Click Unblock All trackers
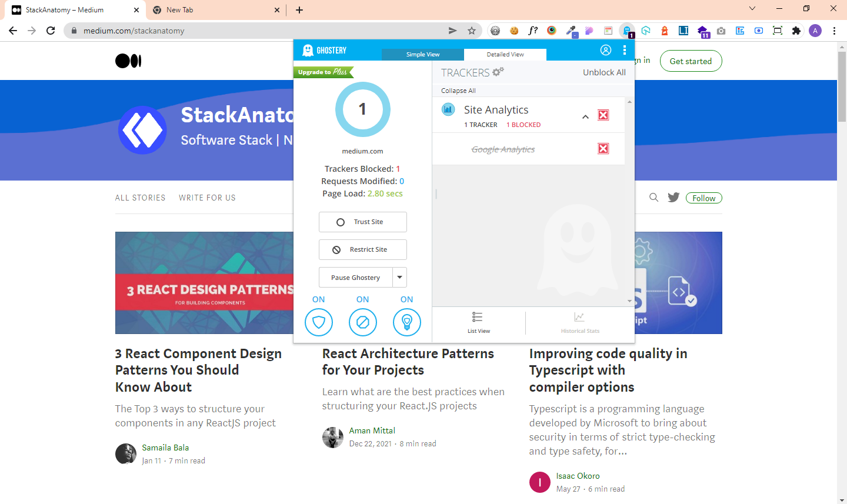847x504 pixels. [x=604, y=72]
